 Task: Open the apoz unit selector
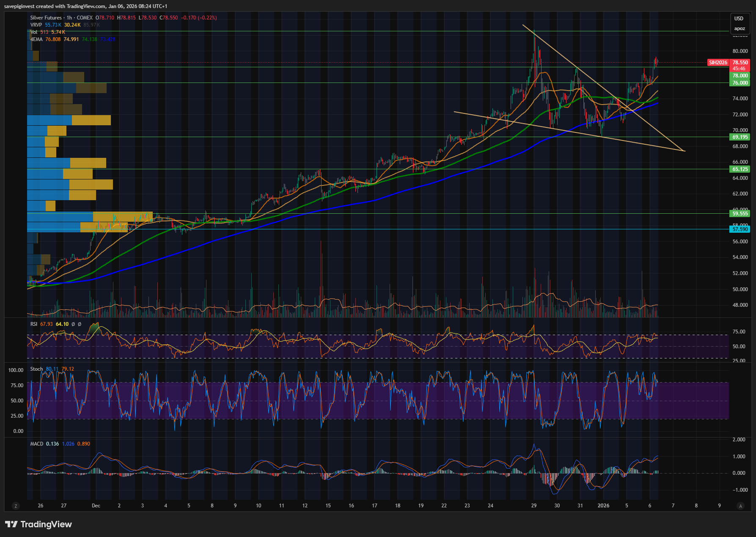[740, 29]
